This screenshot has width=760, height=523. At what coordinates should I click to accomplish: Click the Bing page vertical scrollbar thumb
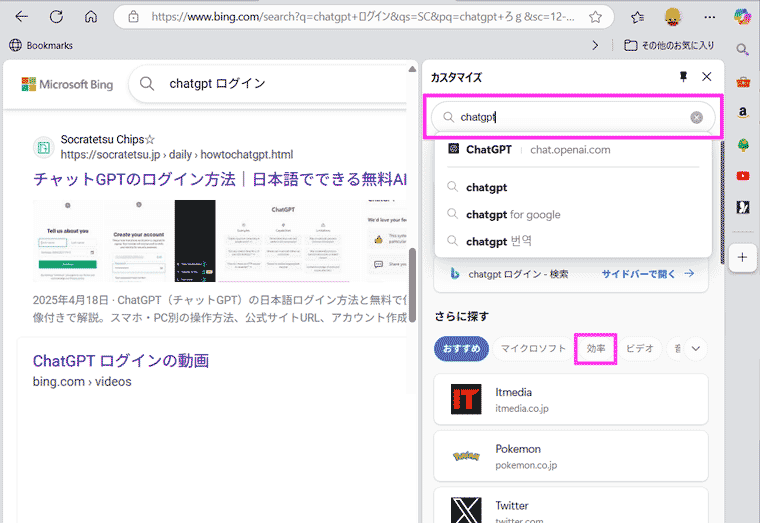click(412, 285)
